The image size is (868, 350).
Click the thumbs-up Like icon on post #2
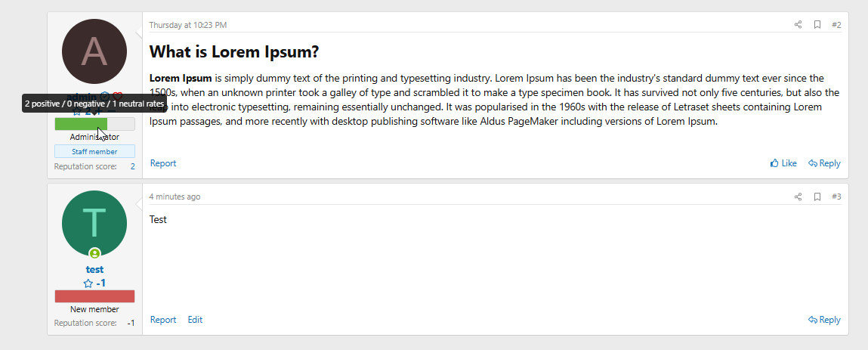point(774,163)
